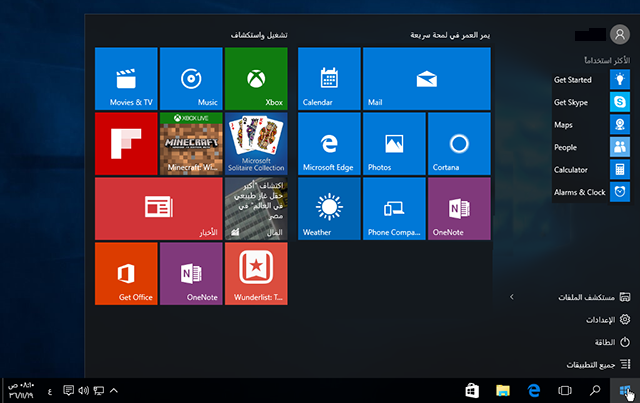Screen dimensions: 640x403
Task: Open the Weather tile
Action: 329,209
